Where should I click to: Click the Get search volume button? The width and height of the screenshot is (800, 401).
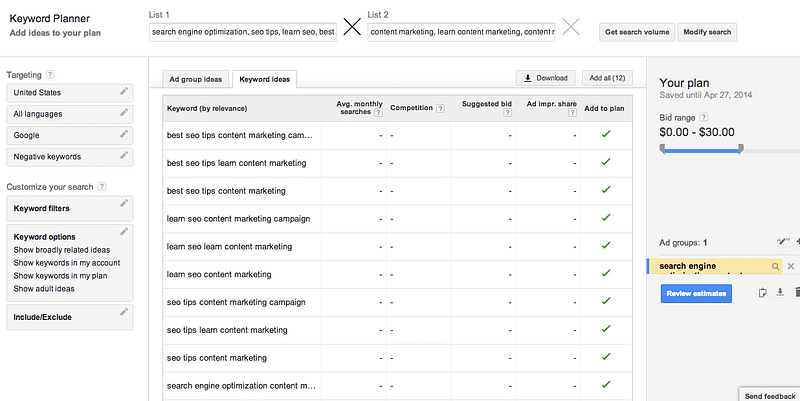[636, 32]
